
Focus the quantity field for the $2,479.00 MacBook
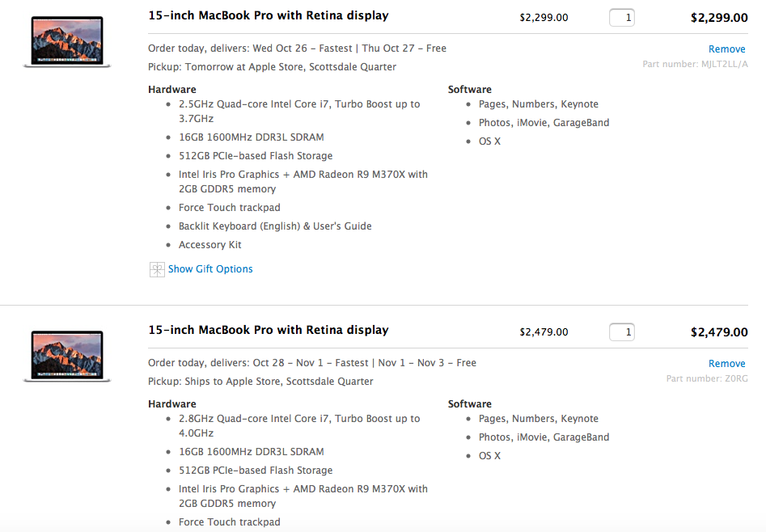pos(621,331)
